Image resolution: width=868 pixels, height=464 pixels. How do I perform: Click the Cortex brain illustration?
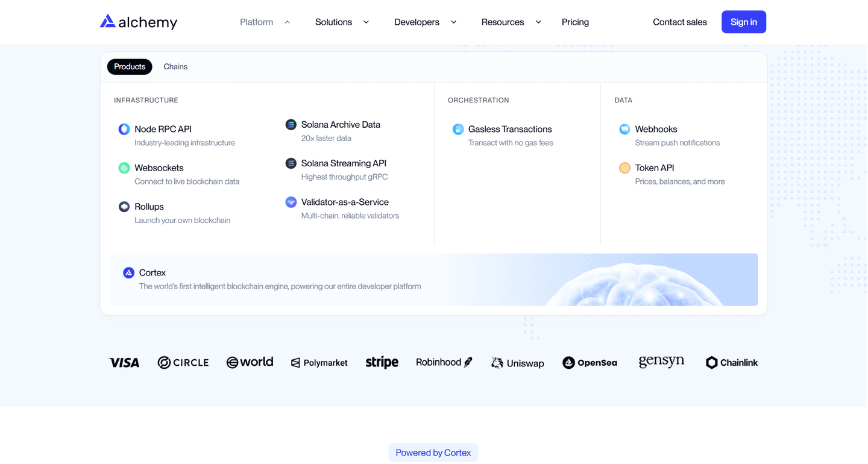pos(633,284)
